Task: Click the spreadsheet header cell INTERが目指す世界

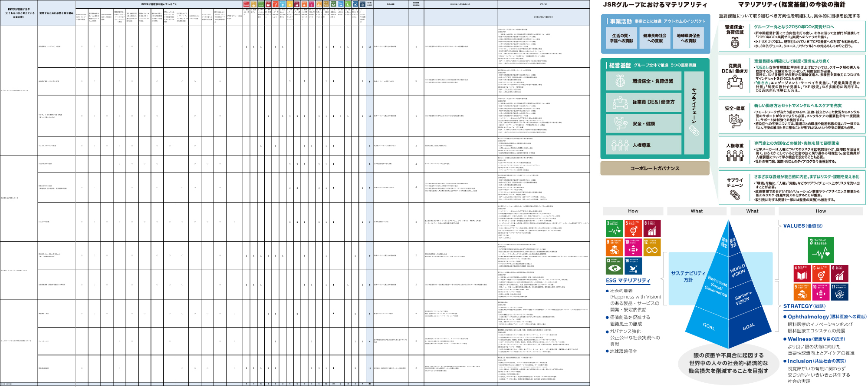Action: (x=19, y=13)
